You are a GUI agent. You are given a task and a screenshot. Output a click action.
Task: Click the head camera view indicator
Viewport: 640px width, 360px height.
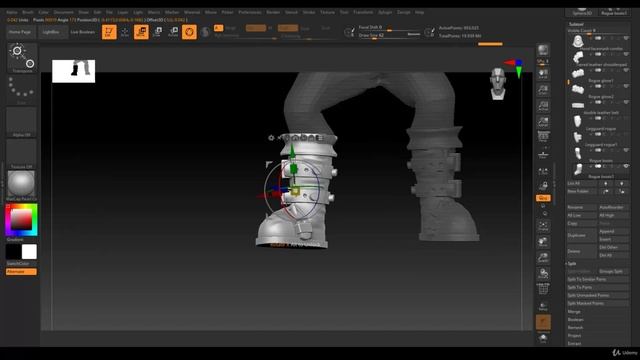tap(498, 84)
